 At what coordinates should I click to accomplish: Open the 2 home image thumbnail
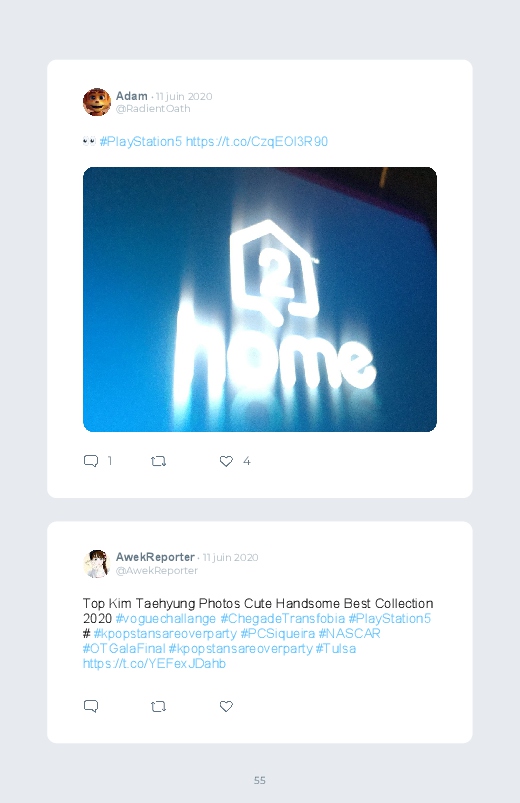coord(260,299)
